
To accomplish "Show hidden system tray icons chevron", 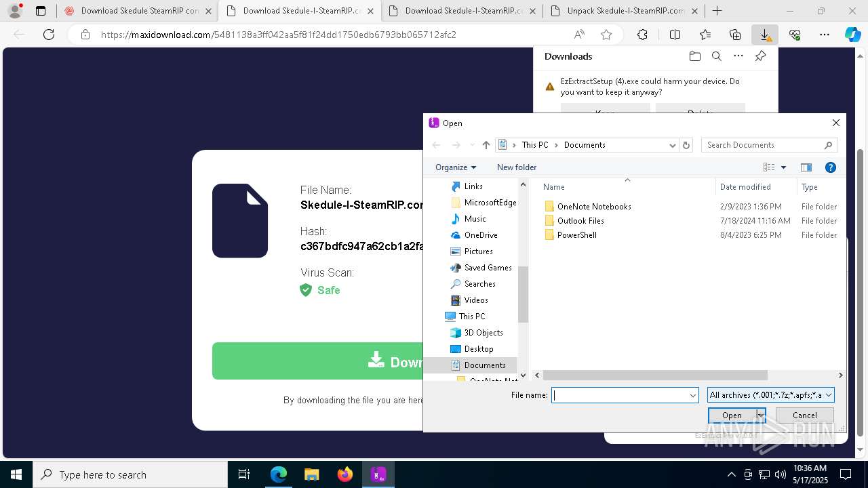I will tap(731, 474).
